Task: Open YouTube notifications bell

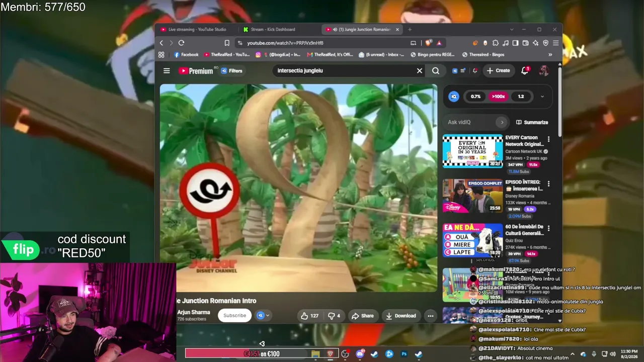Action: pyautogui.click(x=525, y=71)
